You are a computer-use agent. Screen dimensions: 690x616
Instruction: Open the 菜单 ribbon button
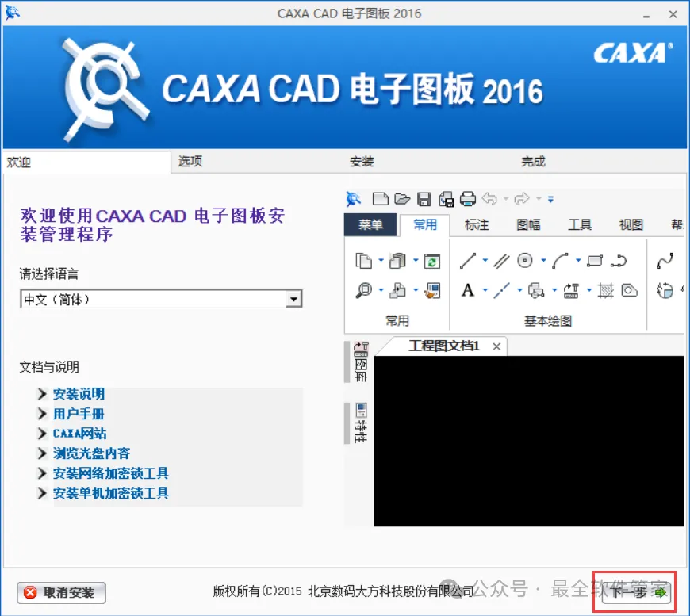point(370,225)
